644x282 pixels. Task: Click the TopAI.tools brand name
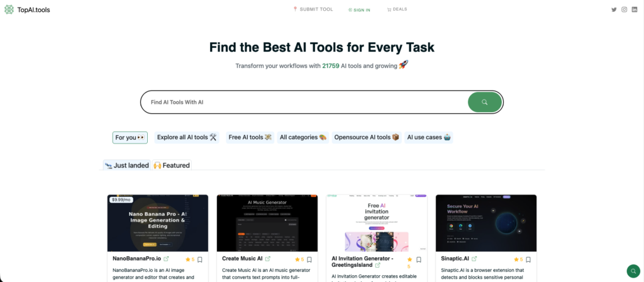[34, 10]
